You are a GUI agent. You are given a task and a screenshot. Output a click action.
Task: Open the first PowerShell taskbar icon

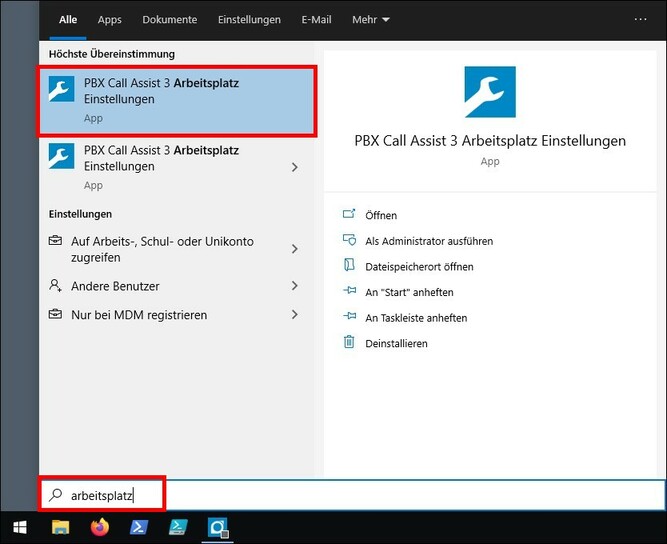tap(138, 527)
